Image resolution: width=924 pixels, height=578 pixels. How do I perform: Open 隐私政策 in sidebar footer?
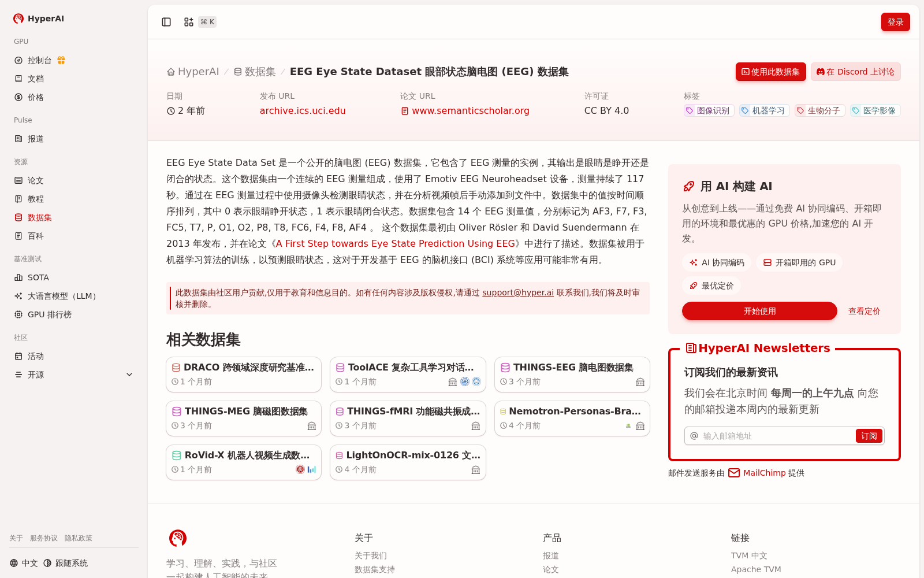pos(79,538)
